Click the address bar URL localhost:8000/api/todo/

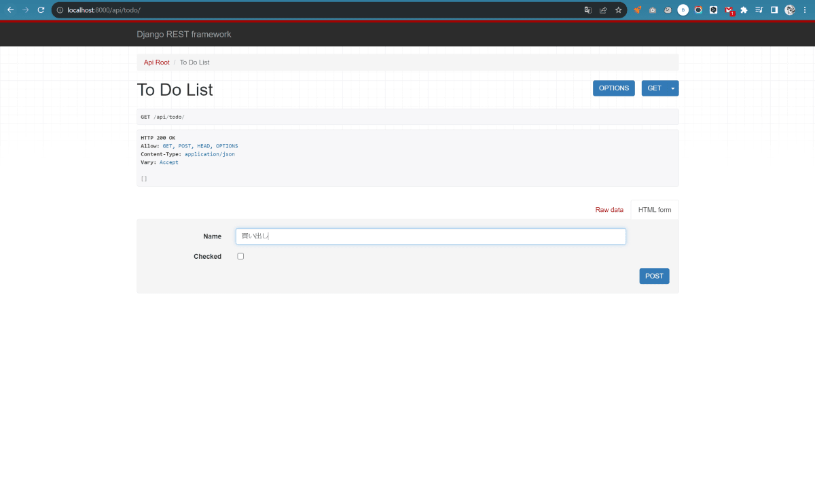click(104, 10)
